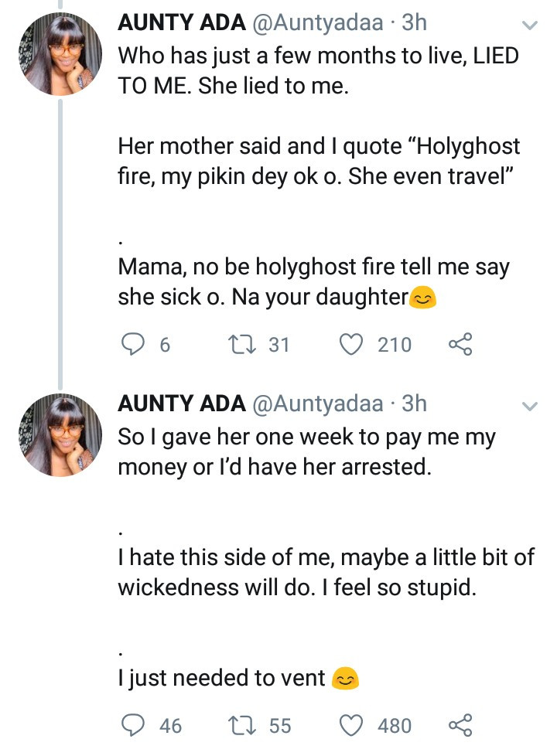Like the tweet with 480 likes
The width and height of the screenshot is (557, 756).
pos(352,725)
